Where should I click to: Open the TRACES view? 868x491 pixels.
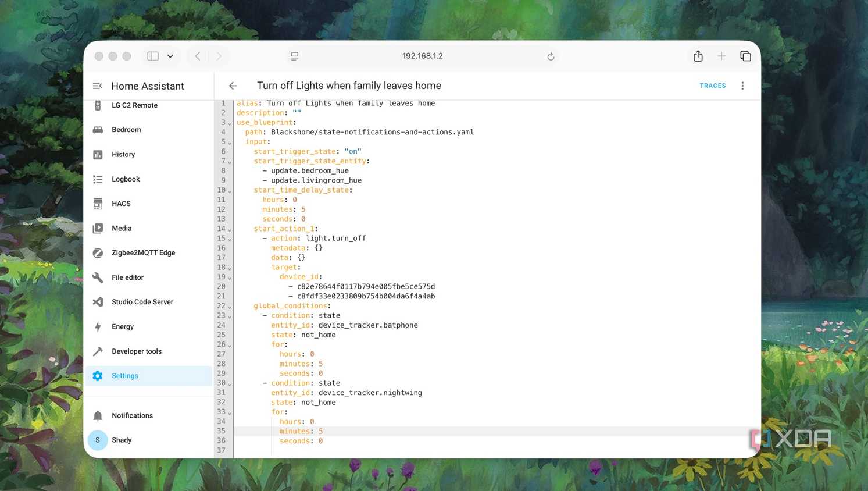712,86
